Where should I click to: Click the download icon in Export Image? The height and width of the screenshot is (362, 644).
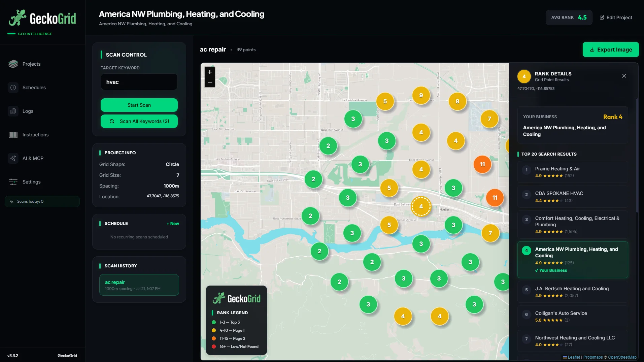pos(592,50)
